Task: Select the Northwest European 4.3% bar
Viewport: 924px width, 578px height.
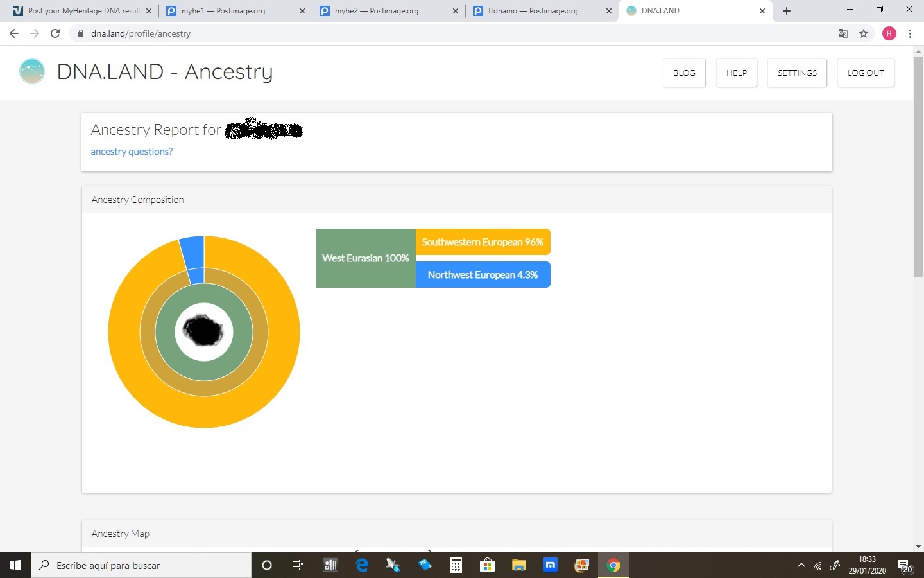Action: click(483, 275)
